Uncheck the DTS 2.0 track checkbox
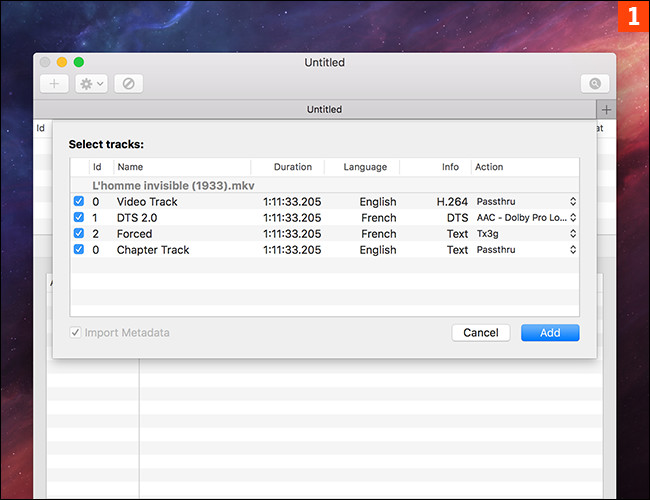This screenshot has width=650, height=500. 79,218
